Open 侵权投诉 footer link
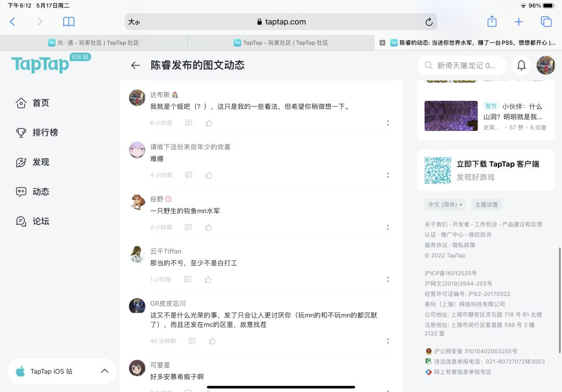The image size is (562, 392). point(480,235)
